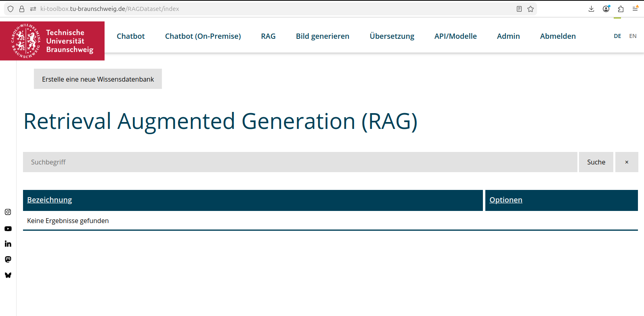Toggle reader view icon in address bar
This screenshot has width=644, height=316.
coord(519,9)
